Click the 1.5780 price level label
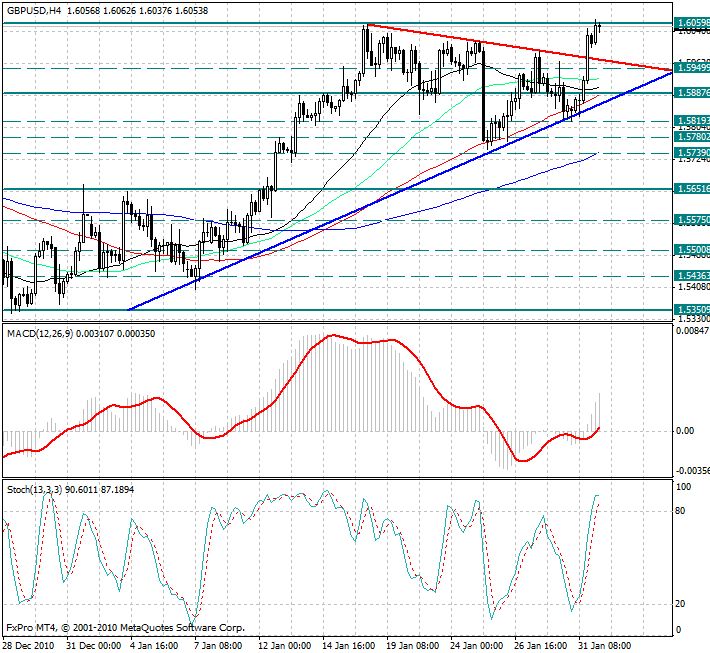 (692, 137)
